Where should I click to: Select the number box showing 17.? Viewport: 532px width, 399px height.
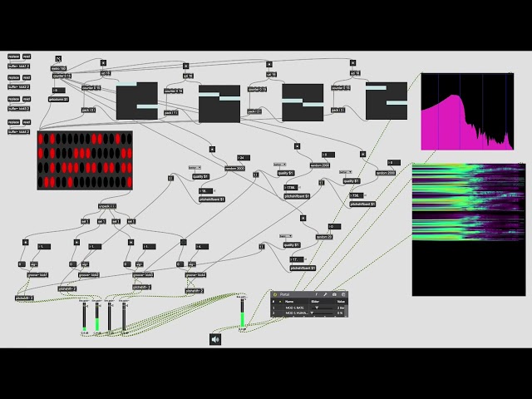(x=297, y=259)
